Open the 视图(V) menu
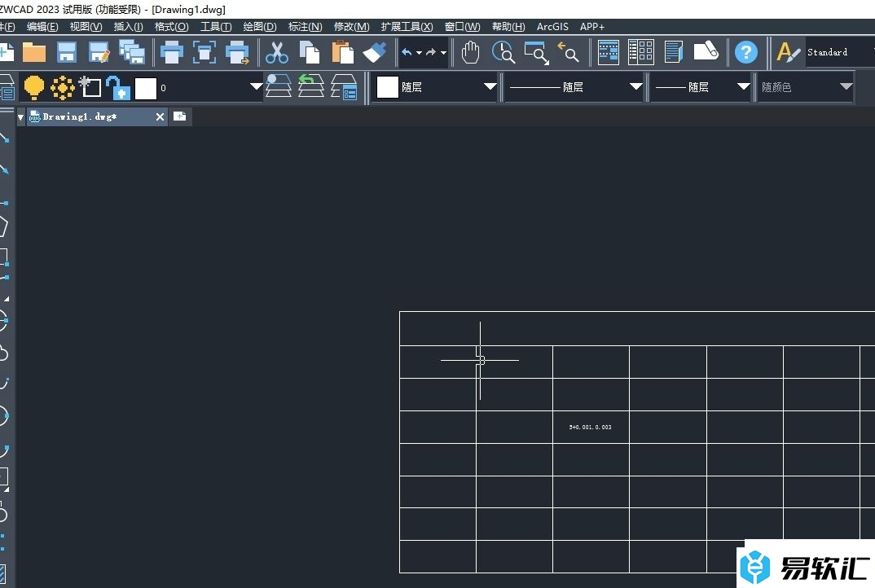The height and width of the screenshot is (588, 875). coord(86,27)
